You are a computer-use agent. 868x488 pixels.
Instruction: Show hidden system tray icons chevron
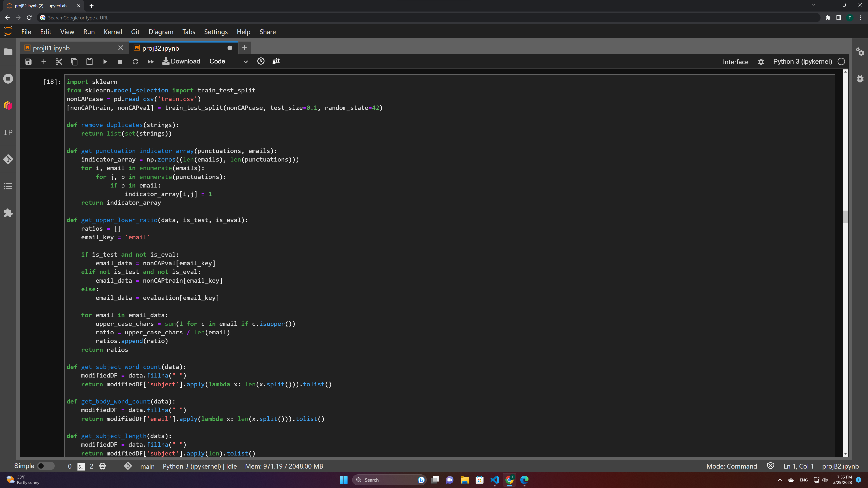[x=780, y=480]
